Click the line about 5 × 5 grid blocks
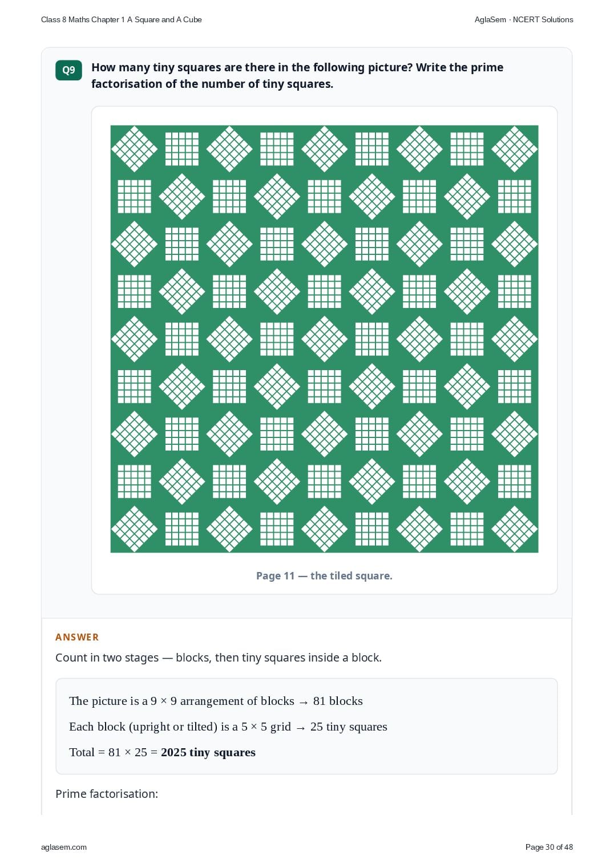The width and height of the screenshot is (614, 868). click(228, 727)
